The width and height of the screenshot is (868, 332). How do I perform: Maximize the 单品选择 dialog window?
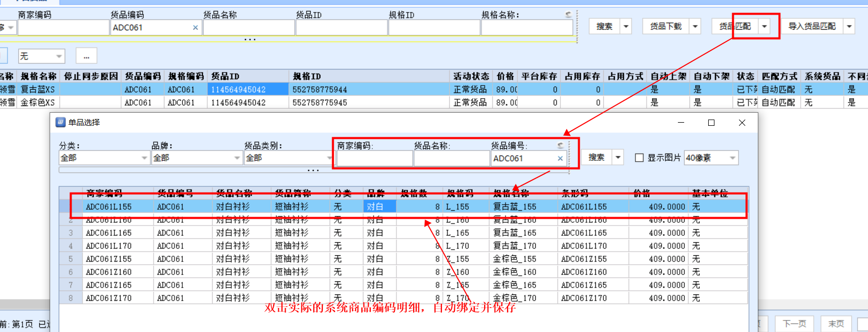pyautogui.click(x=711, y=123)
